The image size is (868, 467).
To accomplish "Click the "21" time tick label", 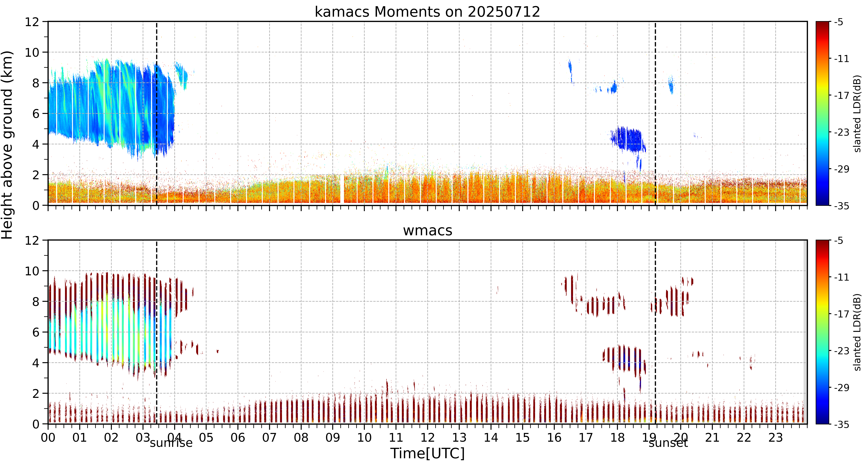I will click(x=712, y=438).
